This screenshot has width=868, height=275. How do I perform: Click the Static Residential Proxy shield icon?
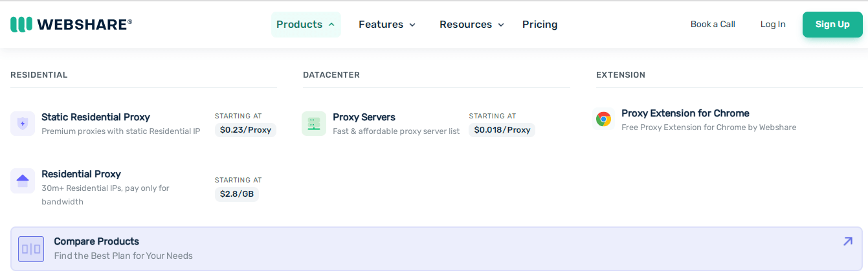point(23,124)
